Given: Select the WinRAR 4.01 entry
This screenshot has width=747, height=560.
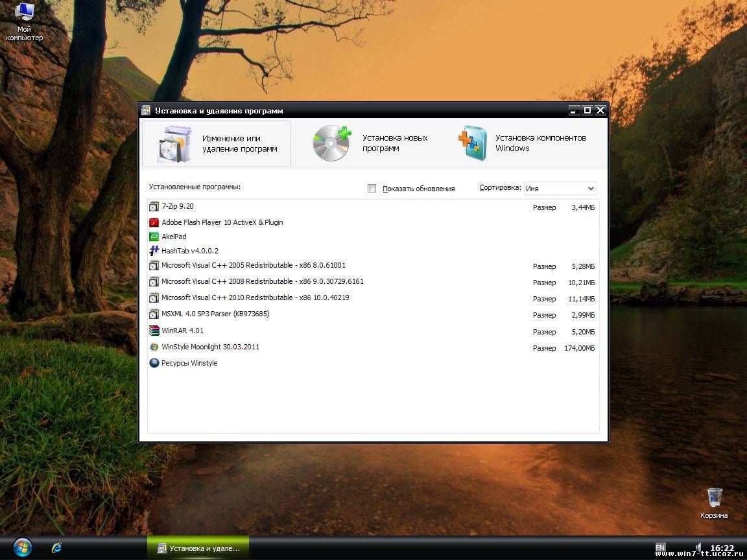Looking at the screenshot, I should pos(373,331).
